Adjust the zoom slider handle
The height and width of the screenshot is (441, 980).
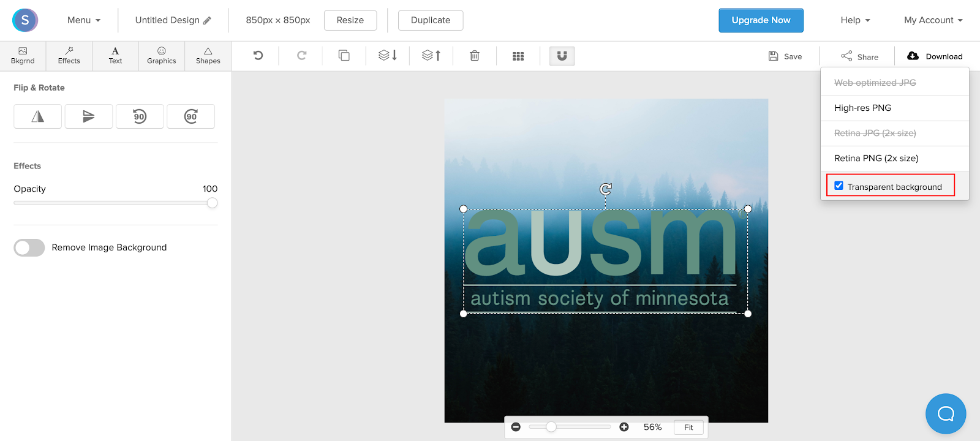(551, 427)
